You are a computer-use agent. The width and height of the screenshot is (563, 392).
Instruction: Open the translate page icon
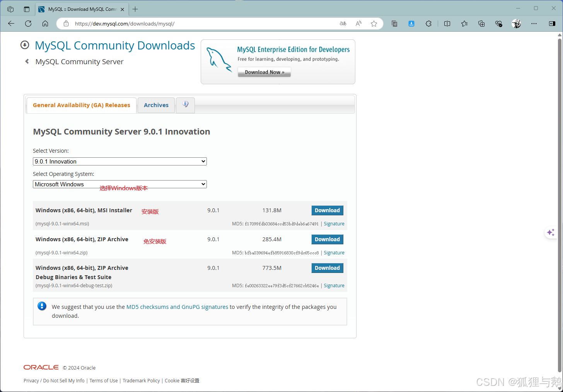(x=343, y=24)
